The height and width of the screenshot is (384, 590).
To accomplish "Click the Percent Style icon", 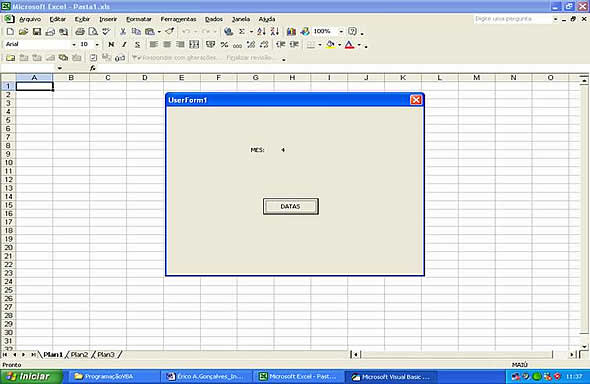I will click(225, 45).
